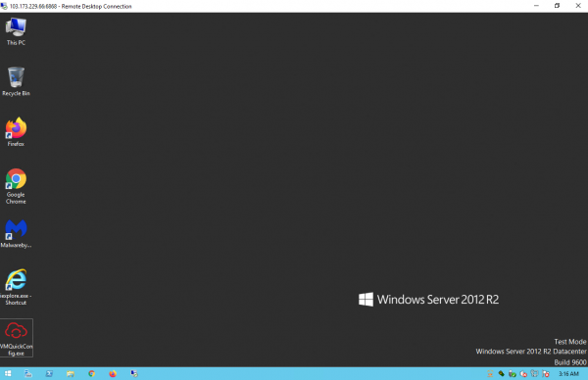Launch Chrome from the taskbar
This screenshot has width=588, height=380.
[x=91, y=373]
